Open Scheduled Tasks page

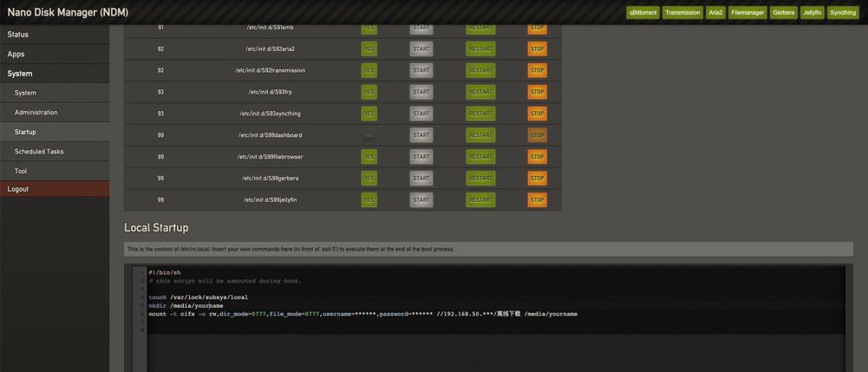click(x=55, y=152)
